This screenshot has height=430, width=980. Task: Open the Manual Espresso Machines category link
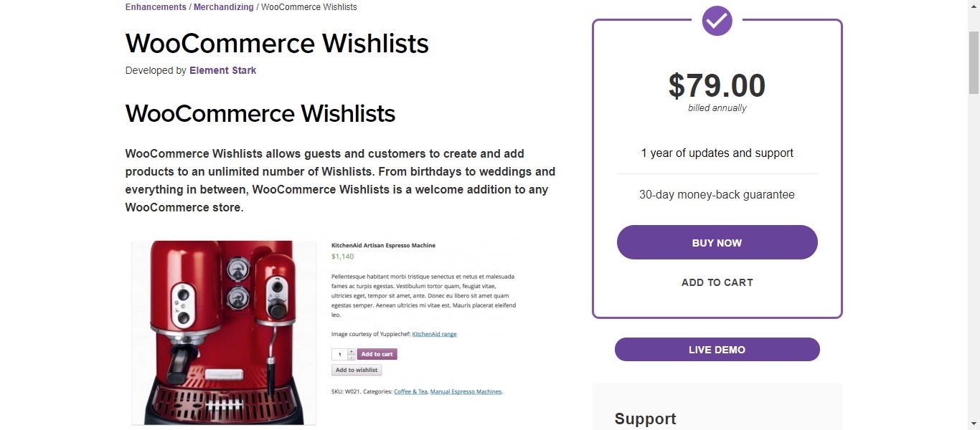point(466,392)
